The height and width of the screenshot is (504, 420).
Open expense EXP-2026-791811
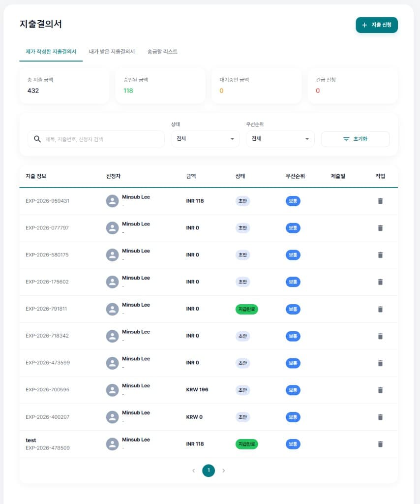47,309
